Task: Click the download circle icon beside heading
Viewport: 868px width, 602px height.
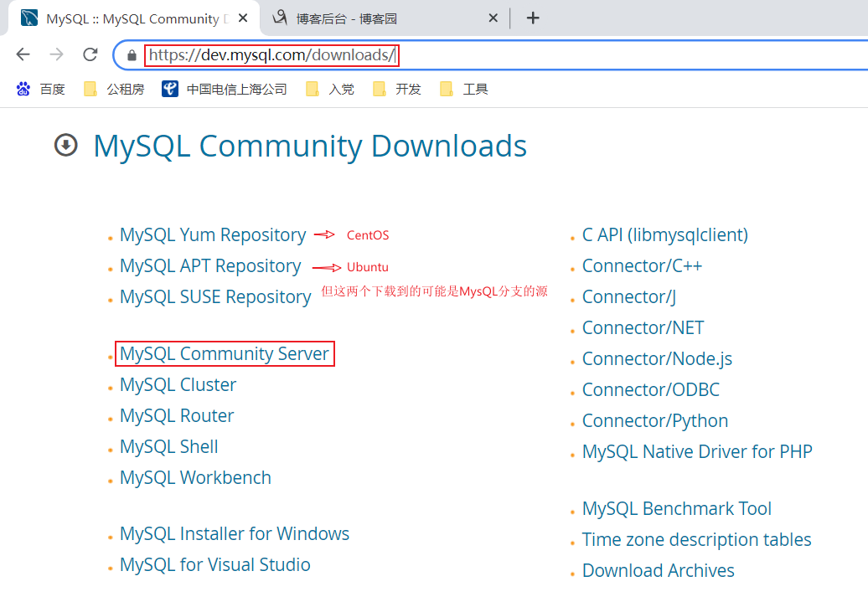Action: [x=66, y=146]
